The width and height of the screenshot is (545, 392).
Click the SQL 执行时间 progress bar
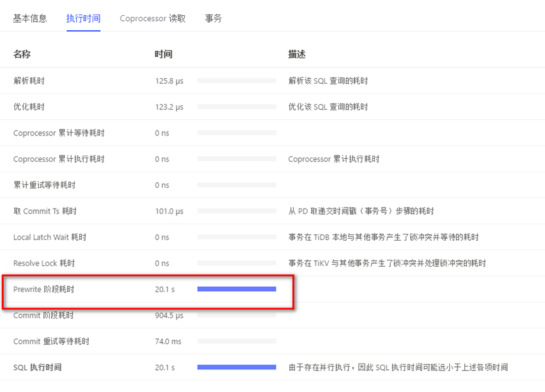pyautogui.click(x=236, y=367)
